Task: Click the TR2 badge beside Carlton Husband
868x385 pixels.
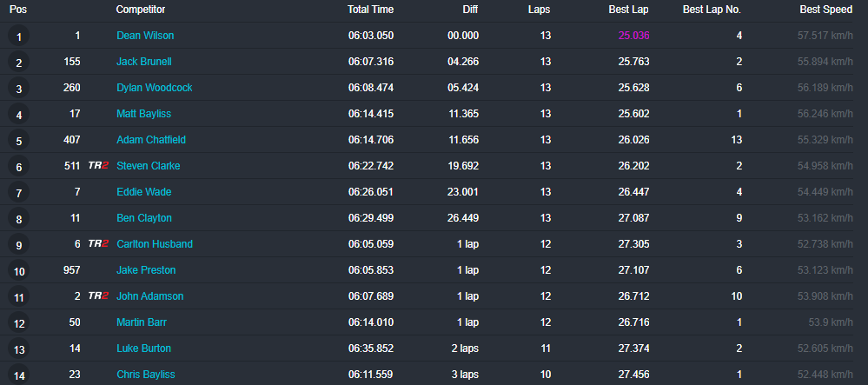Action: pos(98,244)
